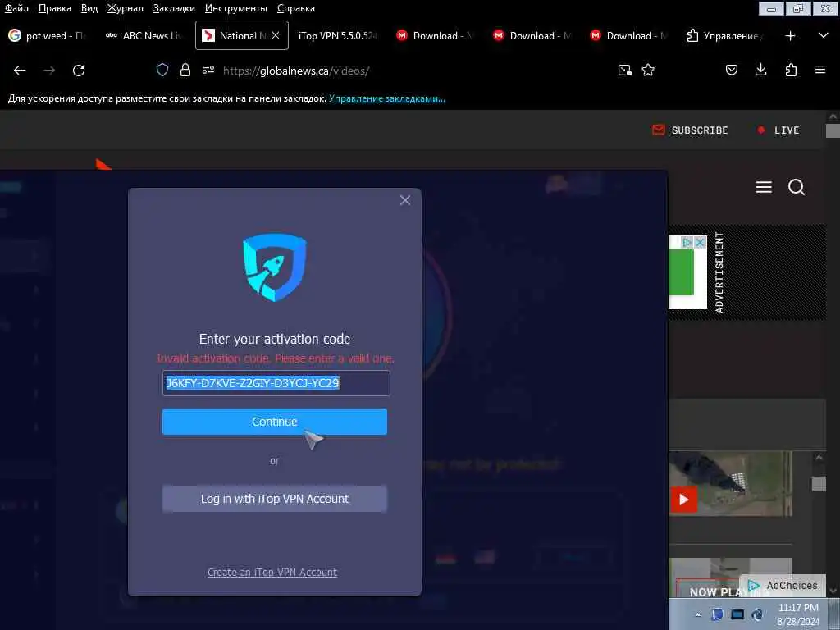Switch to the pot weed Google tab

[x=47, y=36]
